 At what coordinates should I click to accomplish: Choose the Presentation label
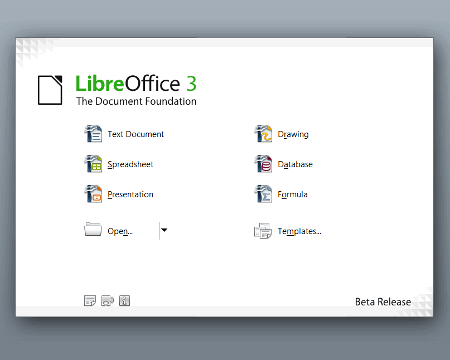[130, 194]
